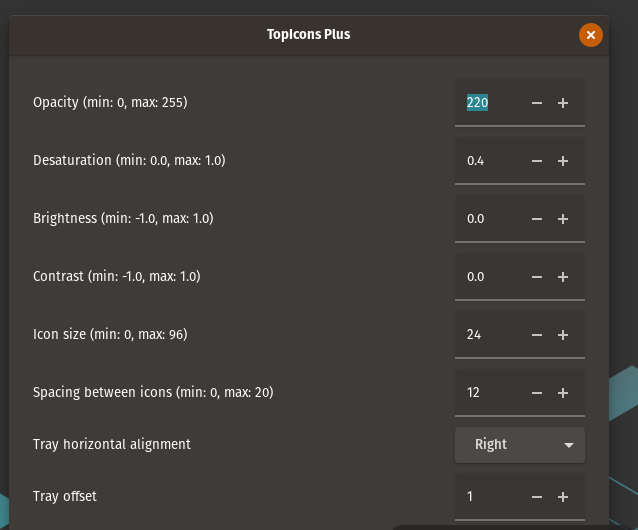Click the Desaturation (min: 0.0, max: 1.0) label
This screenshot has height=530, width=638.
[129, 161]
